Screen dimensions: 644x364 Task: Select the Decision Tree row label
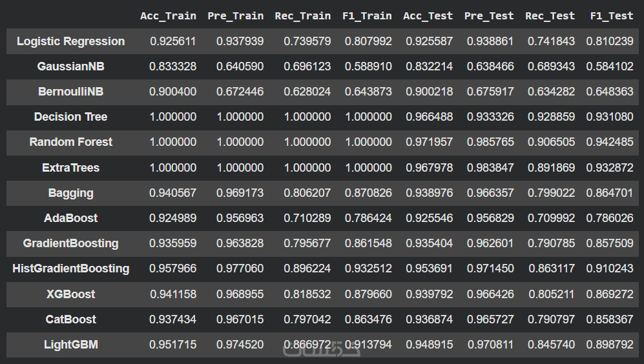70,117
